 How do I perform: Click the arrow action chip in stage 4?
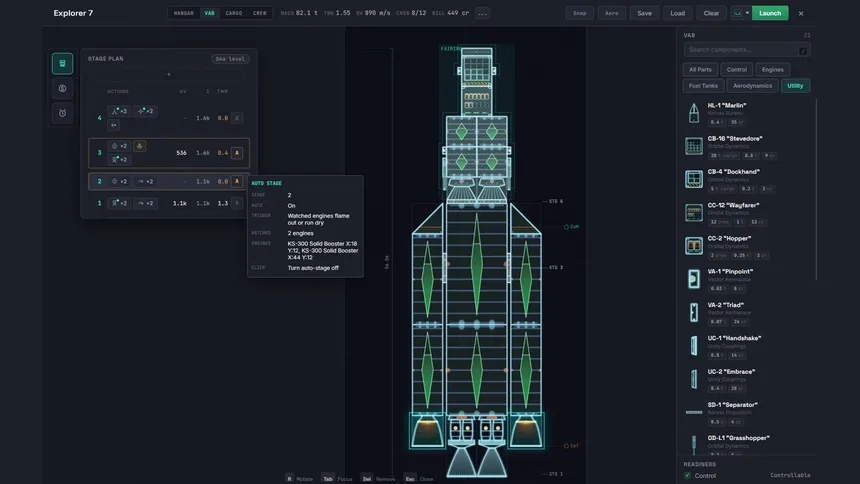114,125
